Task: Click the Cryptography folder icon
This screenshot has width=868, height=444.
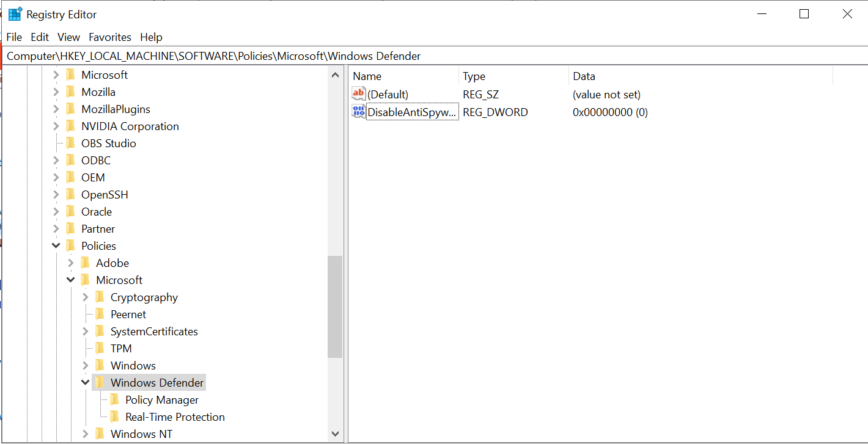Action: pyautogui.click(x=100, y=297)
